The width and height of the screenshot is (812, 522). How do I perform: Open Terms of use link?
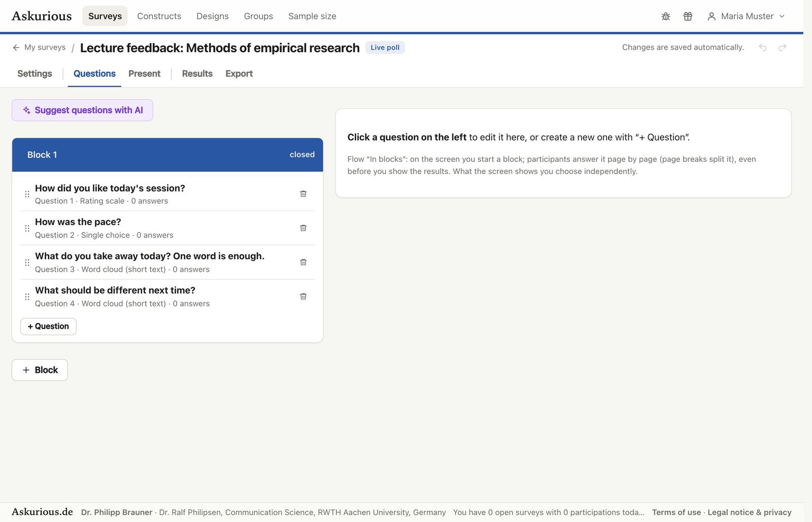676,512
